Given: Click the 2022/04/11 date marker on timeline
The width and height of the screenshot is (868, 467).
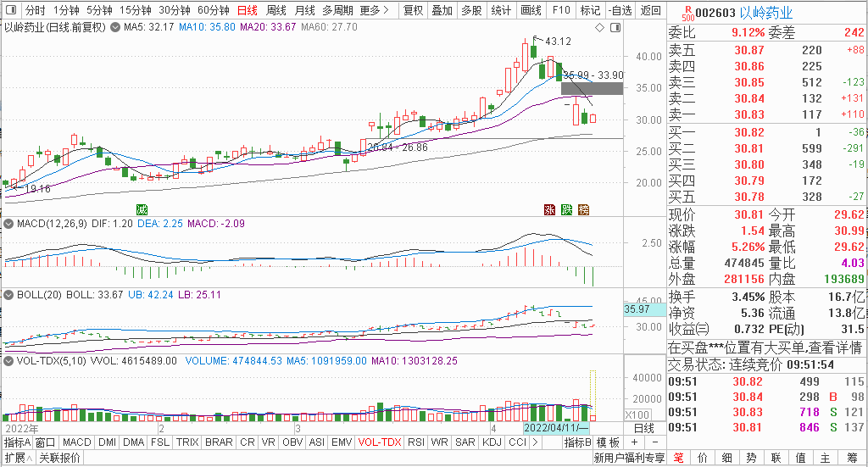Looking at the screenshot, I should pyautogui.click(x=556, y=428).
